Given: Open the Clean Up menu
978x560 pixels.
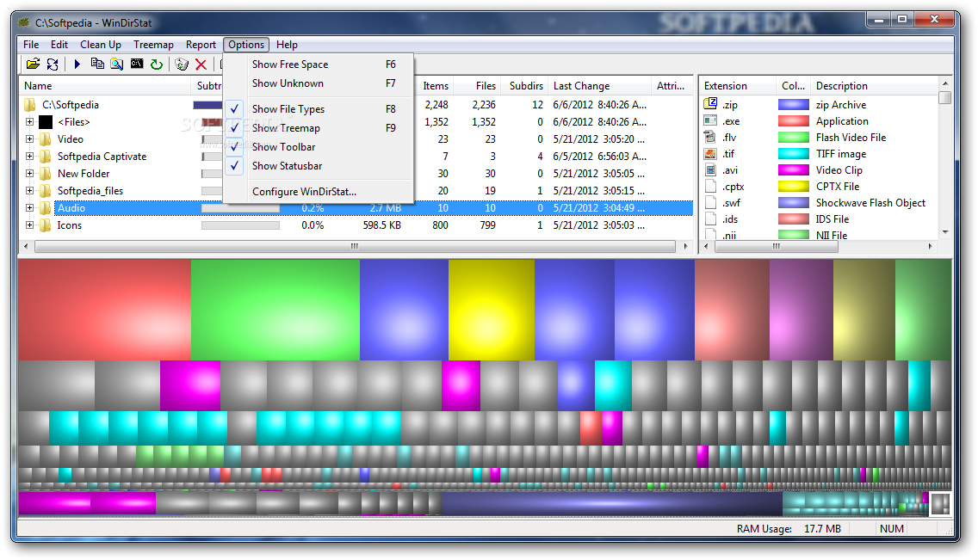Looking at the screenshot, I should (101, 44).
